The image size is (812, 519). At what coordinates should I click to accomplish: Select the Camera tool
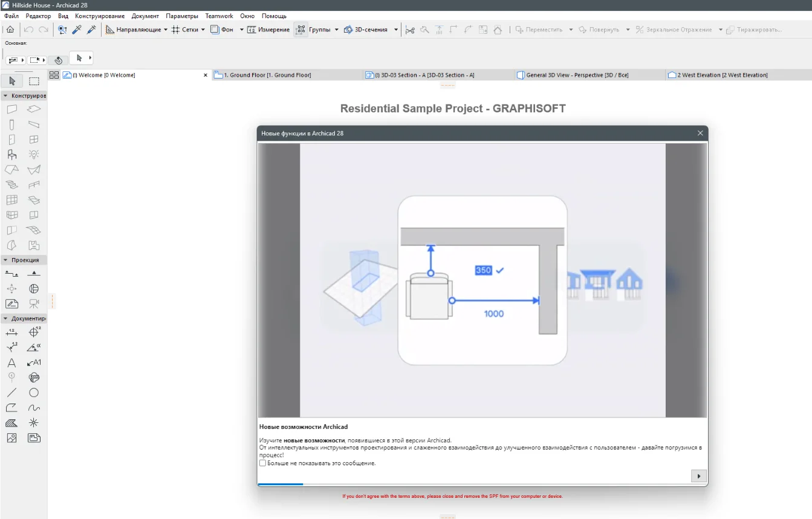coord(34,304)
